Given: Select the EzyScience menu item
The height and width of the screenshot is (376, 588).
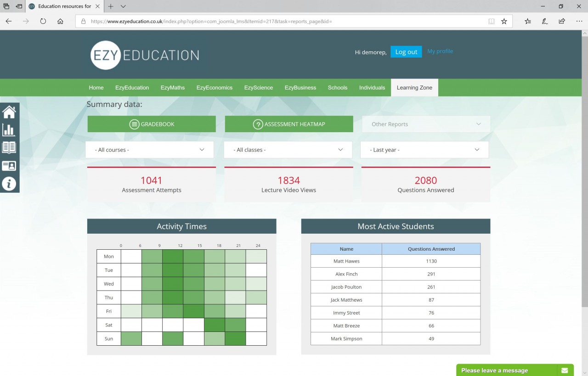Looking at the screenshot, I should click(x=259, y=88).
